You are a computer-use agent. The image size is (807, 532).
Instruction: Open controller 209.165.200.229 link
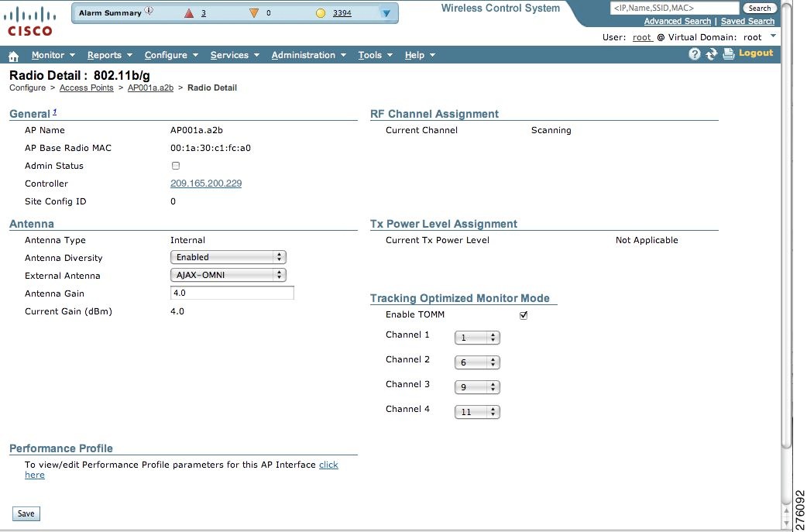[206, 184]
